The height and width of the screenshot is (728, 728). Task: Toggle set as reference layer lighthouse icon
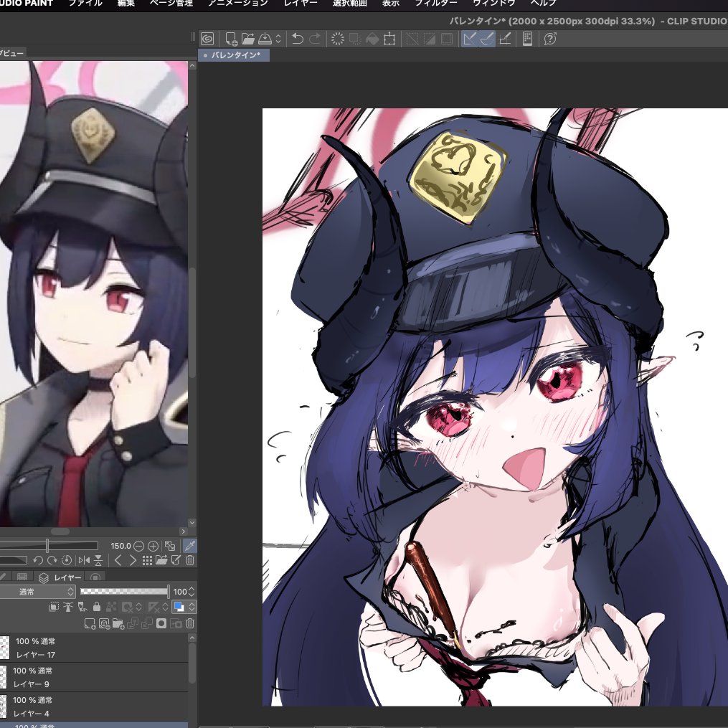click(x=68, y=606)
